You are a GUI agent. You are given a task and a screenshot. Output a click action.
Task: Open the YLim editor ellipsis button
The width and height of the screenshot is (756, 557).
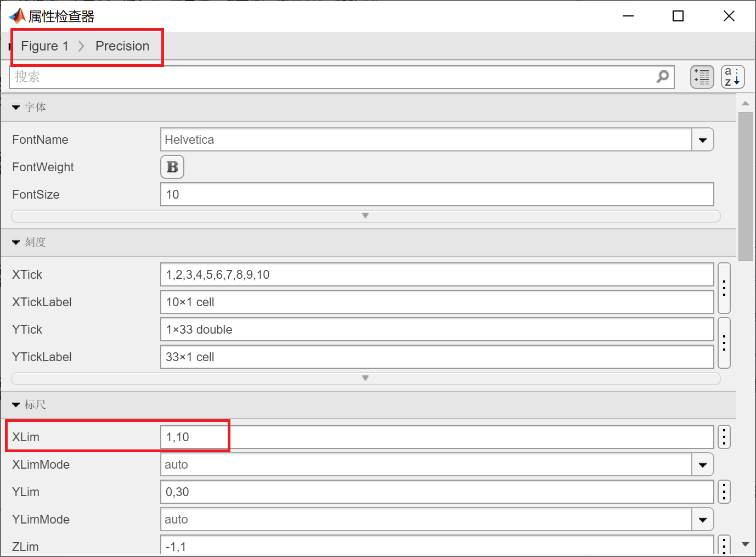click(724, 492)
